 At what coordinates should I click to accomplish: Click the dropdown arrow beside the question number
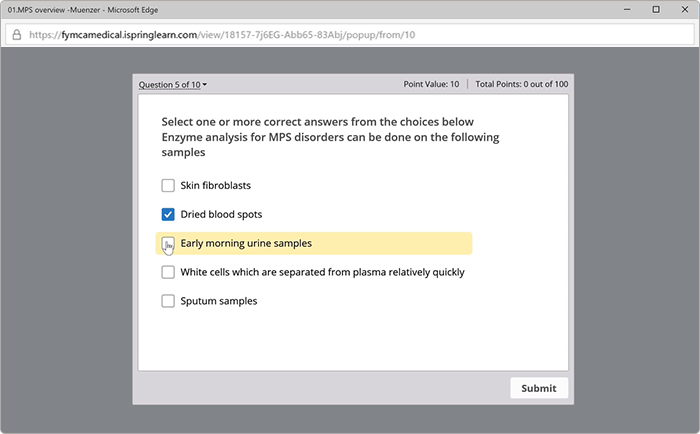(204, 84)
